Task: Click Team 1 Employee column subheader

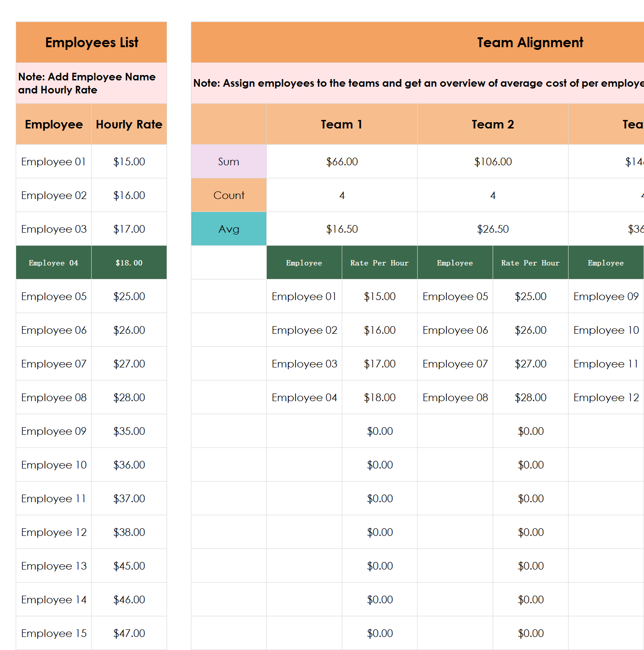Action: (x=304, y=263)
